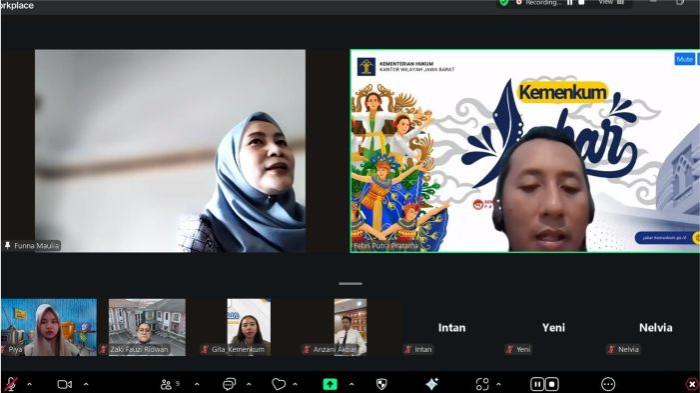Expand the chevron beside Reactions
Viewport: 700px width, 393px height.
point(295,384)
